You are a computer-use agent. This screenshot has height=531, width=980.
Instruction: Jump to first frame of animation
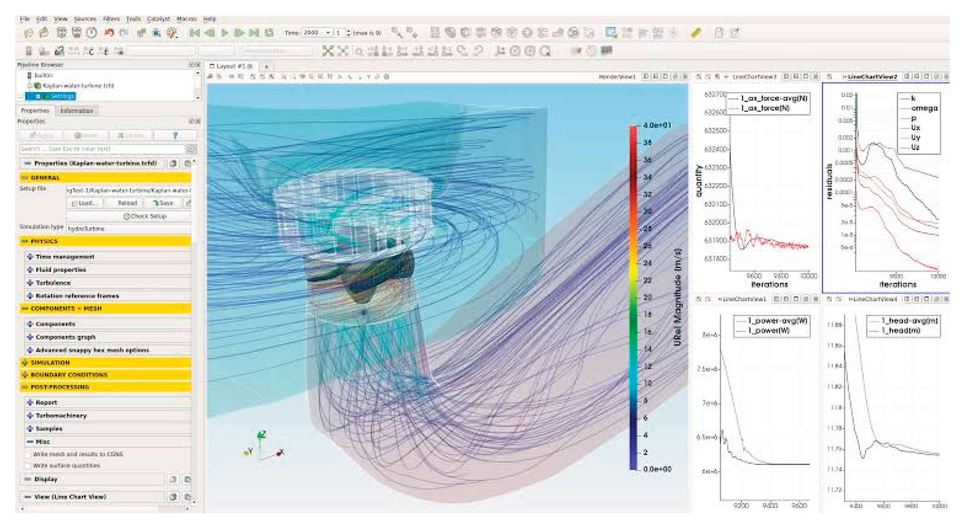pyautogui.click(x=194, y=33)
